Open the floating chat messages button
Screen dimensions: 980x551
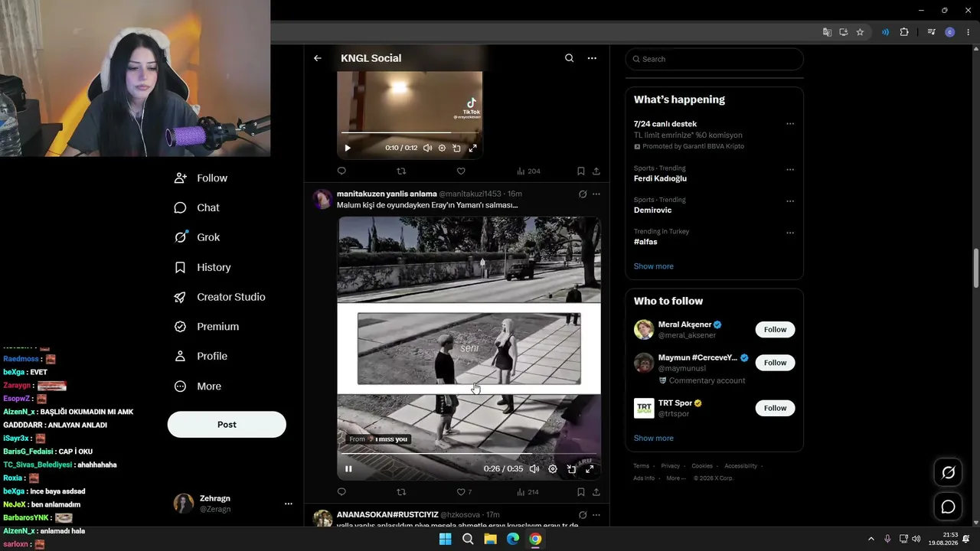(948, 507)
